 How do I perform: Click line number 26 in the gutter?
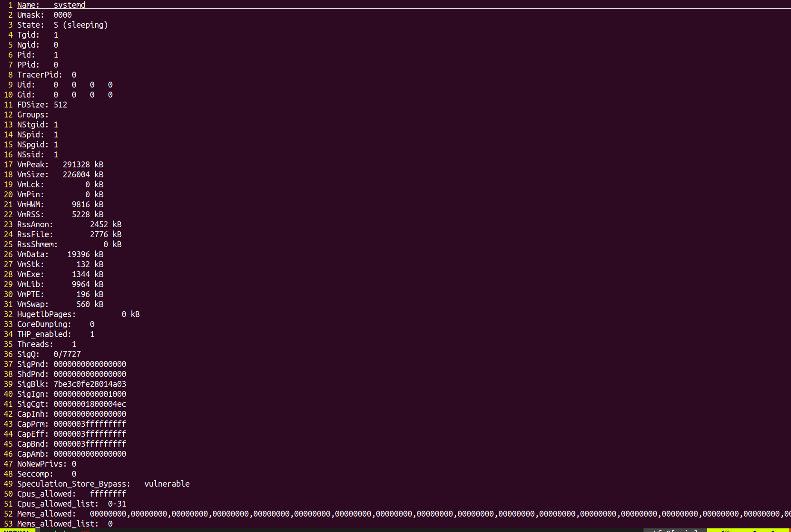click(8, 254)
